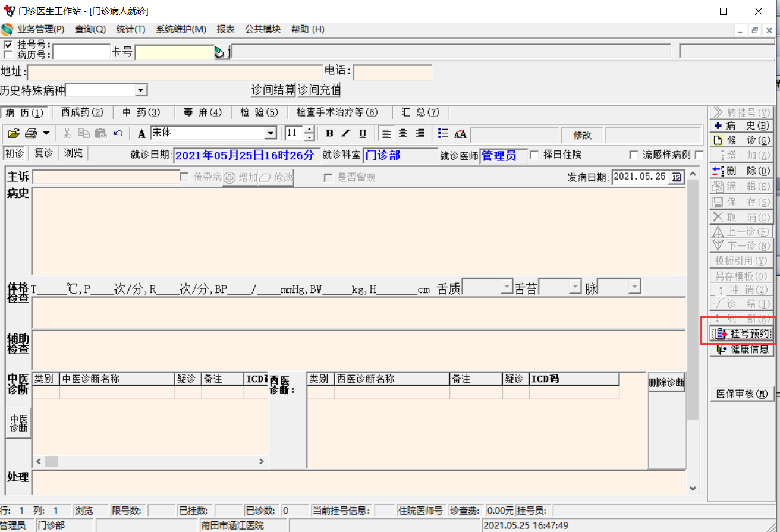Click the 地址 address input field
The height and width of the screenshot is (532, 780).
click(x=175, y=73)
